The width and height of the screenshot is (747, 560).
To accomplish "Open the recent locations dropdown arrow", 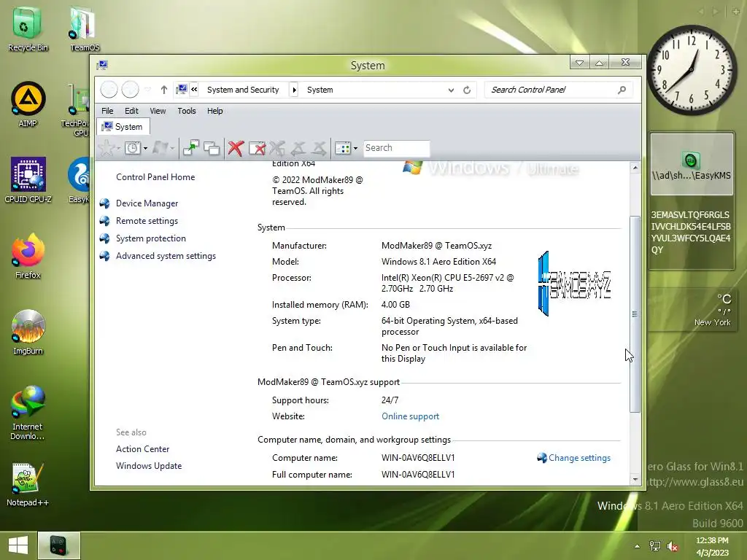I will pos(148,90).
